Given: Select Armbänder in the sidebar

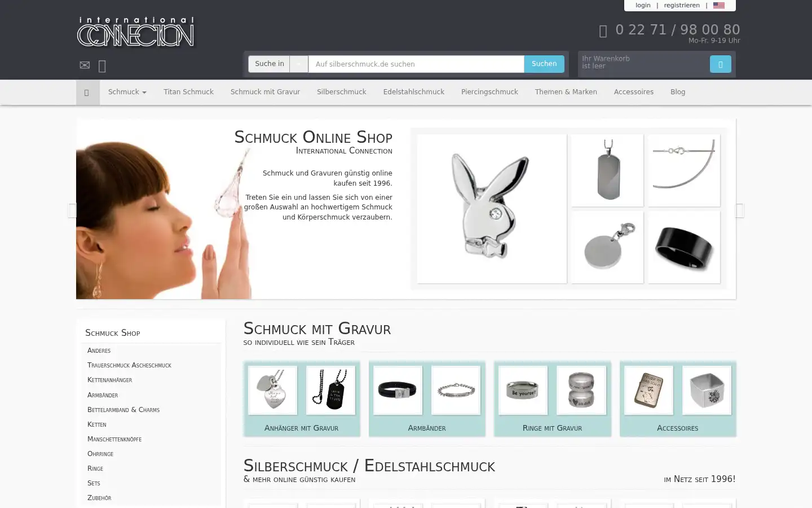Looking at the screenshot, I should [103, 395].
